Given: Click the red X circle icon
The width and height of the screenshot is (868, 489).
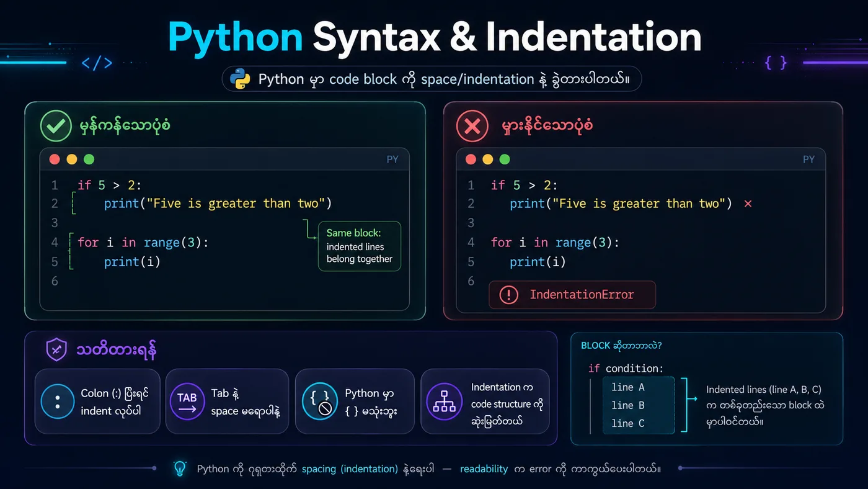Looking at the screenshot, I should click(x=472, y=126).
